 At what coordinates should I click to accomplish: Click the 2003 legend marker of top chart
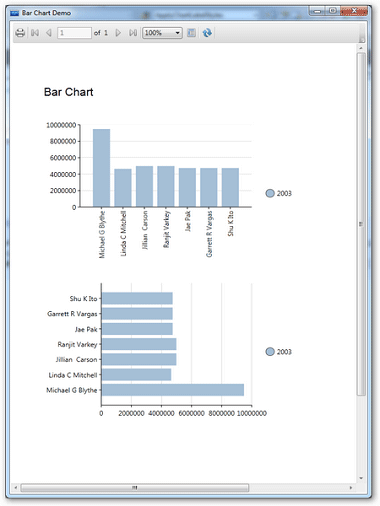(270, 193)
